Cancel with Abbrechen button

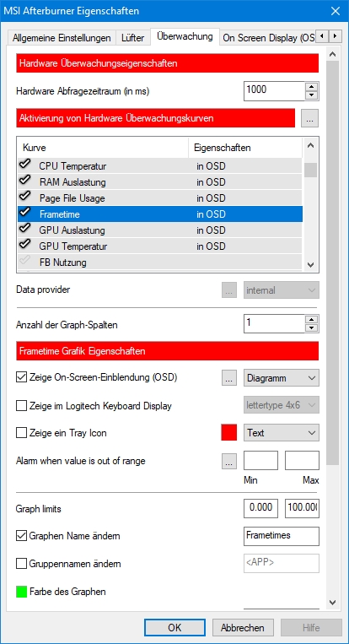pos(243,628)
